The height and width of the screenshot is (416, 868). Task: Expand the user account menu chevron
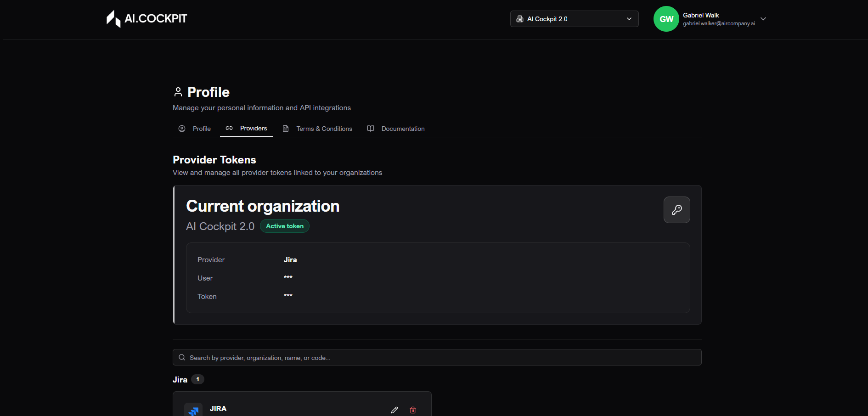[763, 19]
